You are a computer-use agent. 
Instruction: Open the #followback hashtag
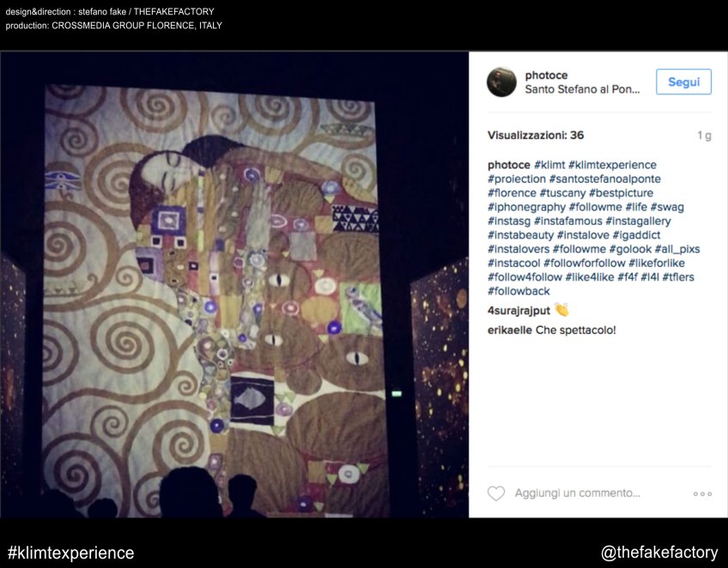519,291
